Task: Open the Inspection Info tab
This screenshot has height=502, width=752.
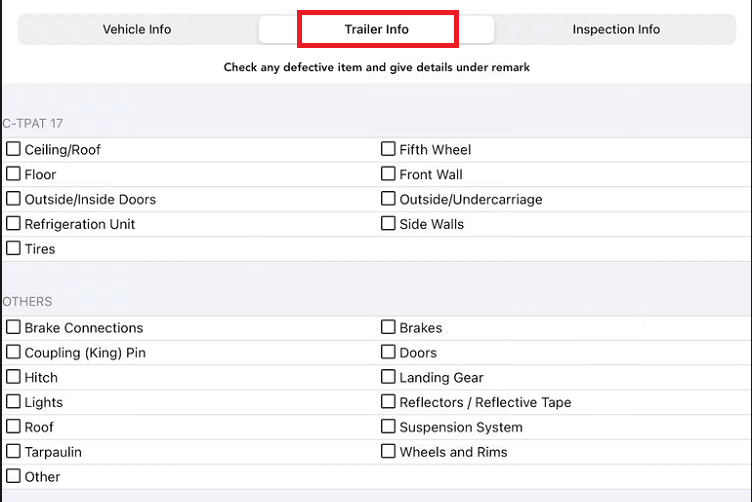Action: tap(616, 29)
